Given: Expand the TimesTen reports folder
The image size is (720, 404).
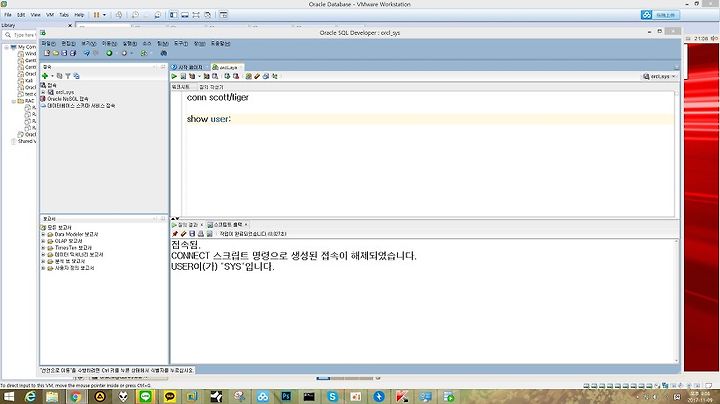Looking at the screenshot, I should 43,247.
